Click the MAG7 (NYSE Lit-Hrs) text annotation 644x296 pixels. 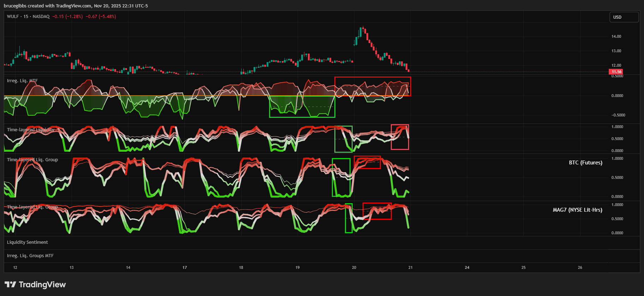(x=577, y=210)
